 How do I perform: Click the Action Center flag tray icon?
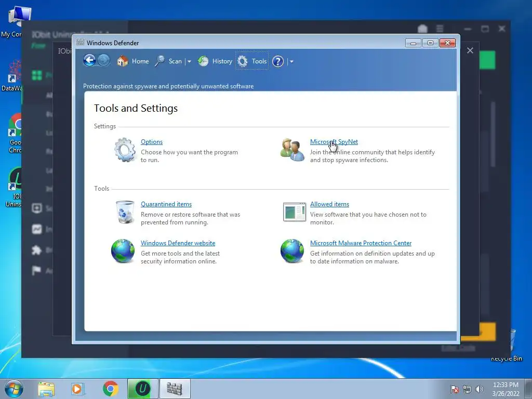(x=454, y=389)
